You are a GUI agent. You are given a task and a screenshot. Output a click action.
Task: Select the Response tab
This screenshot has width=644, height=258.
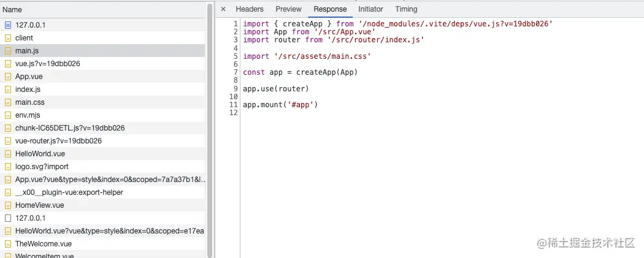330,9
